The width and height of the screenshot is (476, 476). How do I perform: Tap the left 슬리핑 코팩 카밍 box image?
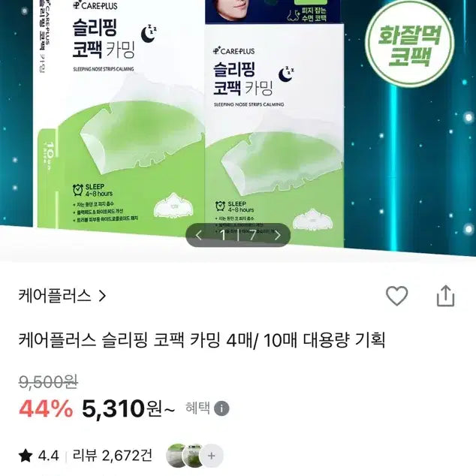(x=119, y=116)
